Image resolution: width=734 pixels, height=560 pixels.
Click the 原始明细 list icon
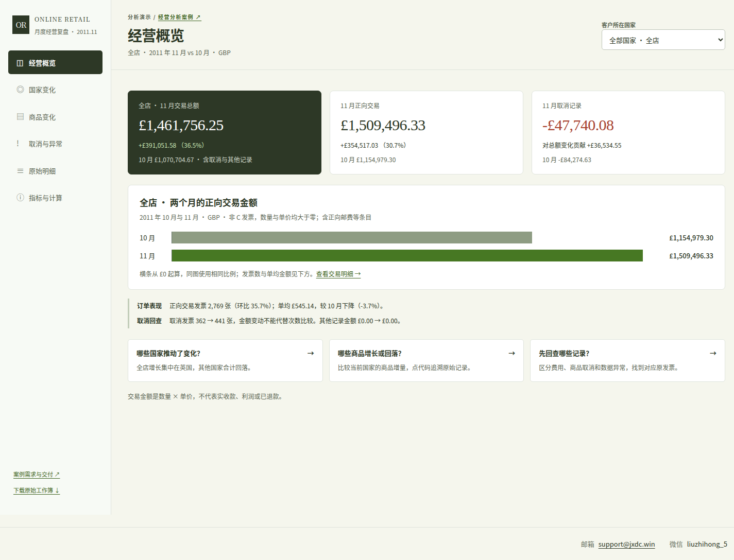click(20, 171)
